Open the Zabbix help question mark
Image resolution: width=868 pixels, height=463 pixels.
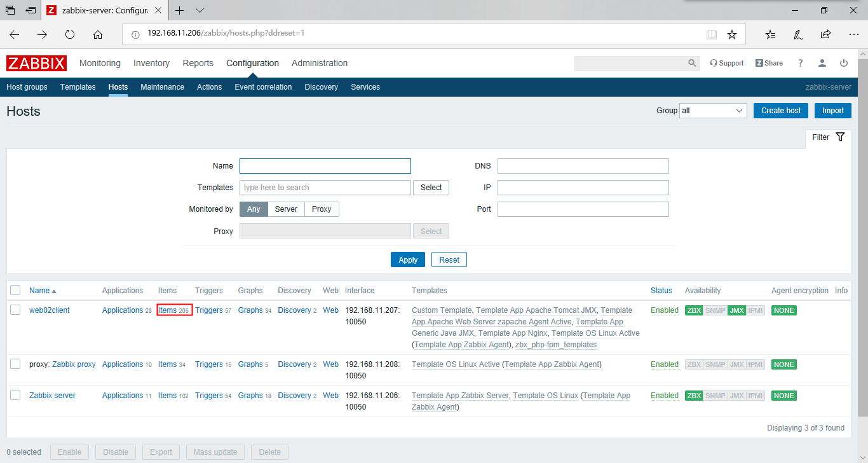pyautogui.click(x=801, y=63)
